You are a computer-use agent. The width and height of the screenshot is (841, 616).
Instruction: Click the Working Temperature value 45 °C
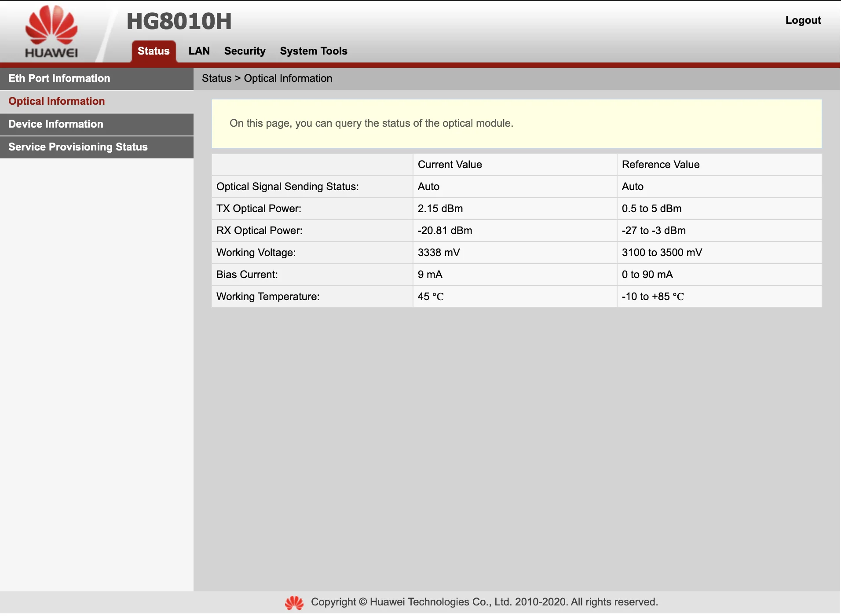[430, 297]
